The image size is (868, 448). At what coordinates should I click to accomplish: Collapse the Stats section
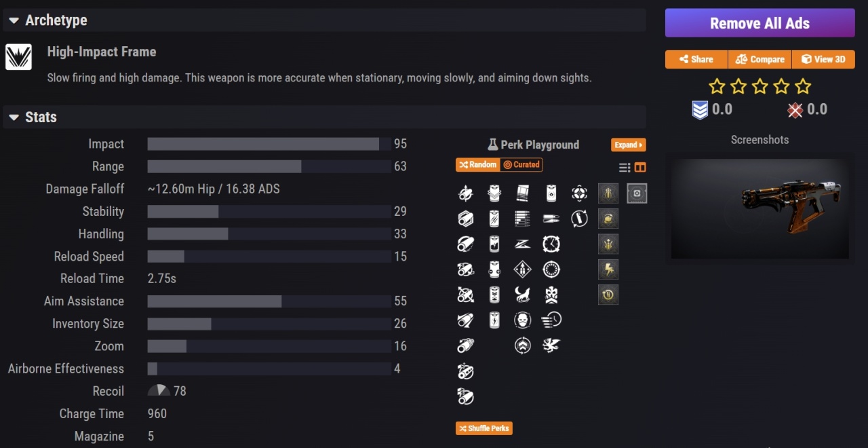coord(14,117)
